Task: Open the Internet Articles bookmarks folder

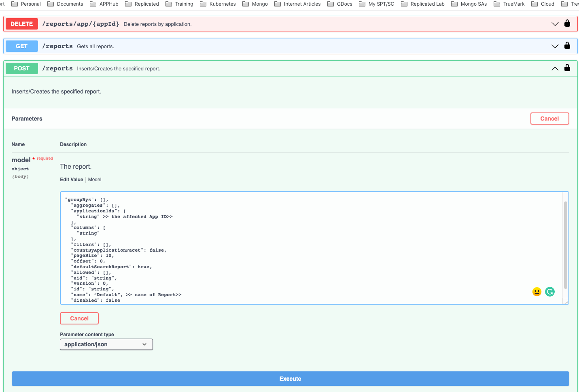Action: 297,4
